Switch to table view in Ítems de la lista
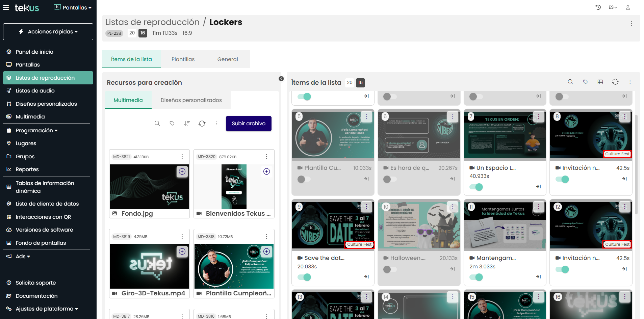The width and height of the screenshot is (644, 319). pos(600,82)
